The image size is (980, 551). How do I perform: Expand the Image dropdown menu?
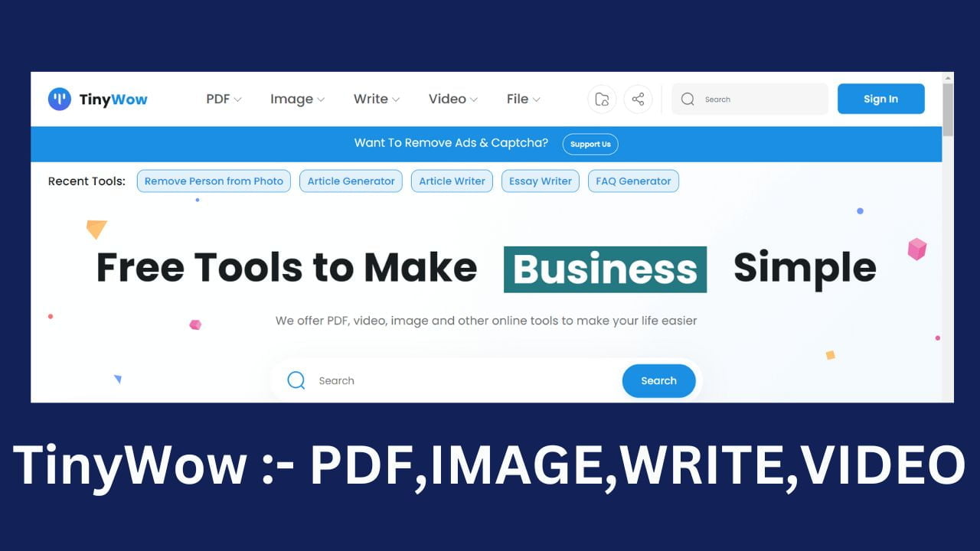pyautogui.click(x=297, y=99)
